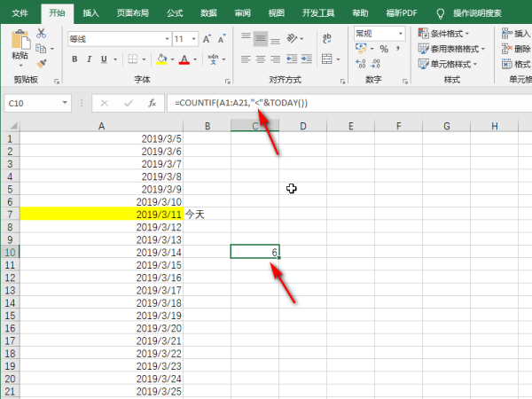Switch to the 插入 ribbon tab
Image resolution: width=532 pixels, height=399 pixels.
90,13
